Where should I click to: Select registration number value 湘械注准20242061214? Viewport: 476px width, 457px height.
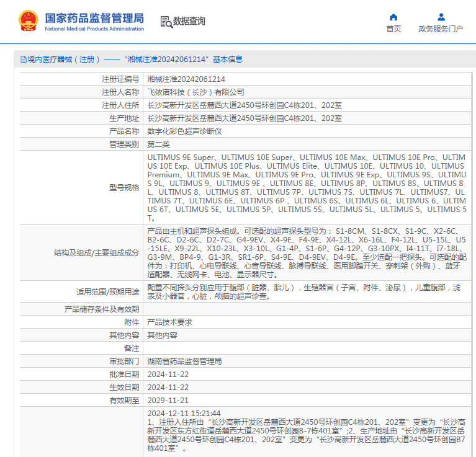[186, 79]
